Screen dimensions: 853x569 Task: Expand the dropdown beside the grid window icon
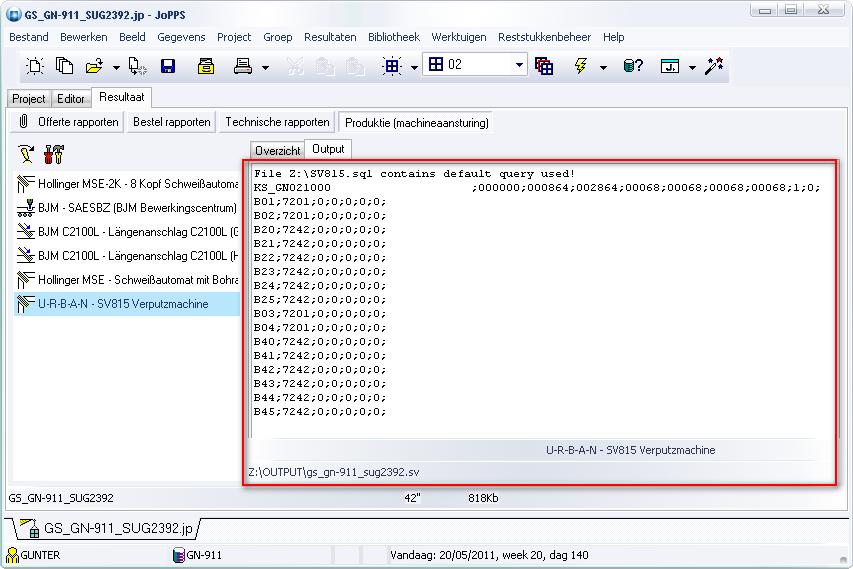[414, 67]
